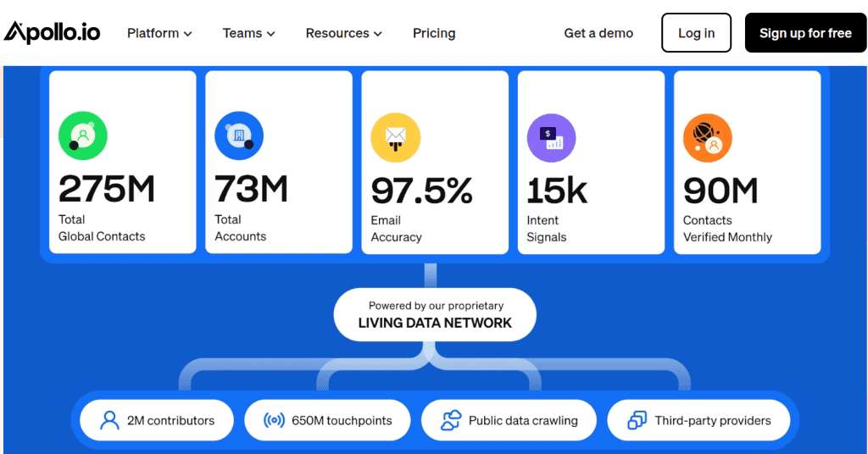Select the Living Data Network pill
This screenshot has height=454, width=868.
[435, 314]
